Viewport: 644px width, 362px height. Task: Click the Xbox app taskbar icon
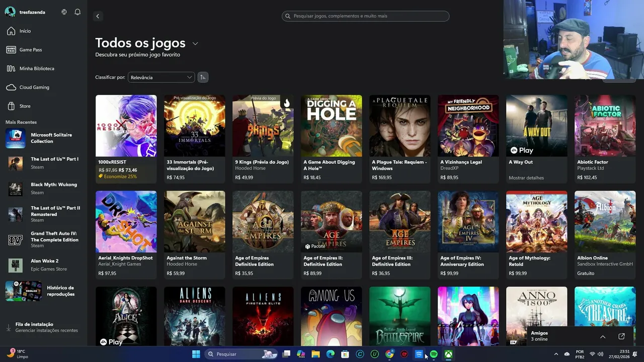[448, 354]
